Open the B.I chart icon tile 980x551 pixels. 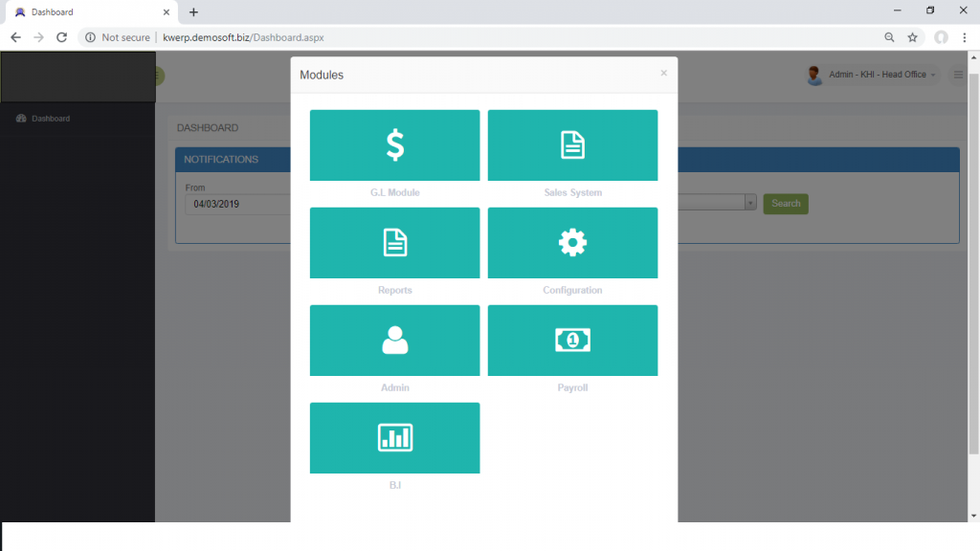[x=394, y=438]
